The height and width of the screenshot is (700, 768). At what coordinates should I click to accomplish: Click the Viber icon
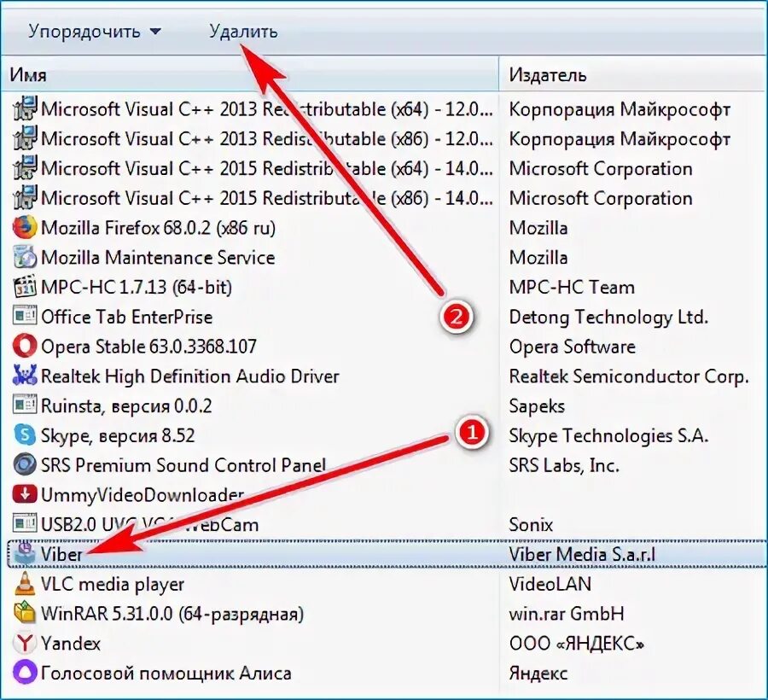(x=25, y=554)
